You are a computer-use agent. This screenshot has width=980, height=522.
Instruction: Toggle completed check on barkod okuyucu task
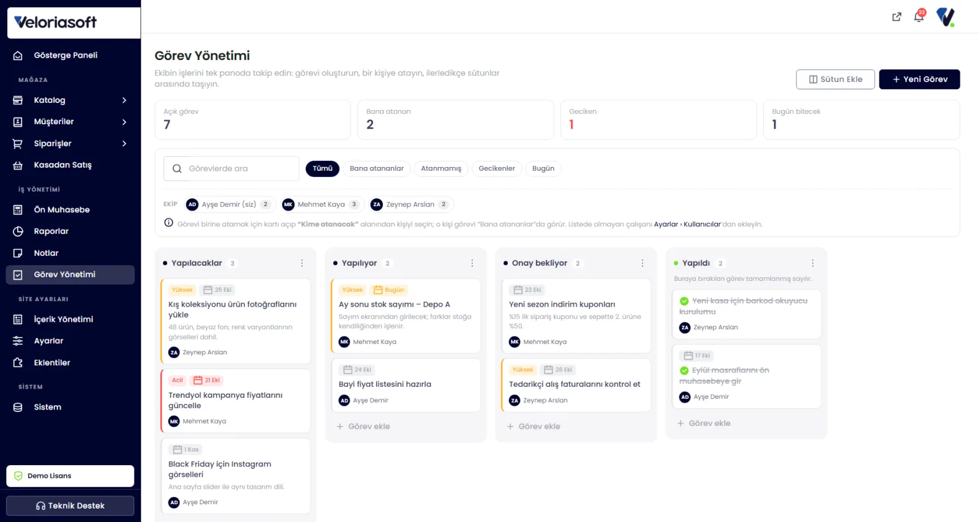(684, 301)
